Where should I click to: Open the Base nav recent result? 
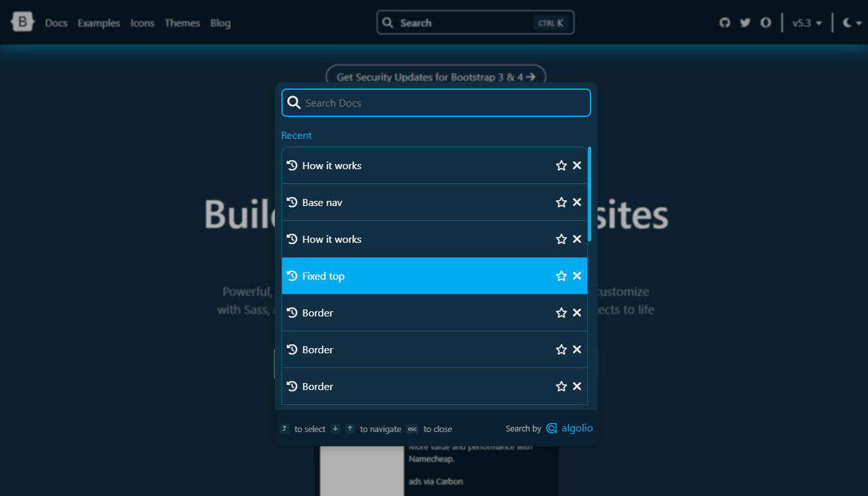click(434, 202)
